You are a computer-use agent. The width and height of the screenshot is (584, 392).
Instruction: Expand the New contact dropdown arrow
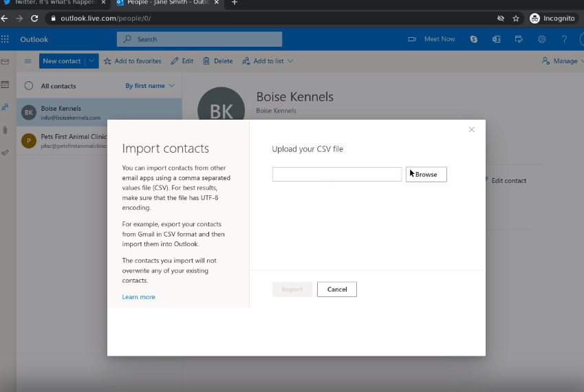[x=91, y=61]
